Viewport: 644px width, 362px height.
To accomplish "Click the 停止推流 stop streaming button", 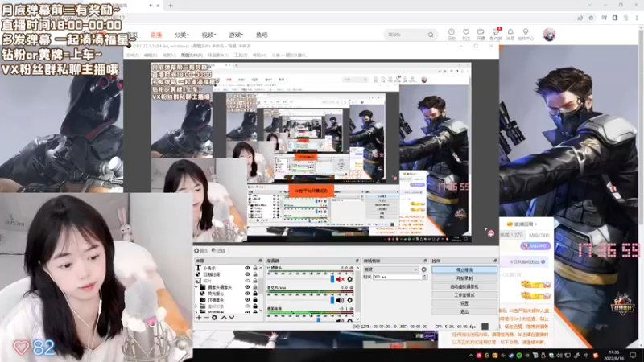I will (x=464, y=269).
